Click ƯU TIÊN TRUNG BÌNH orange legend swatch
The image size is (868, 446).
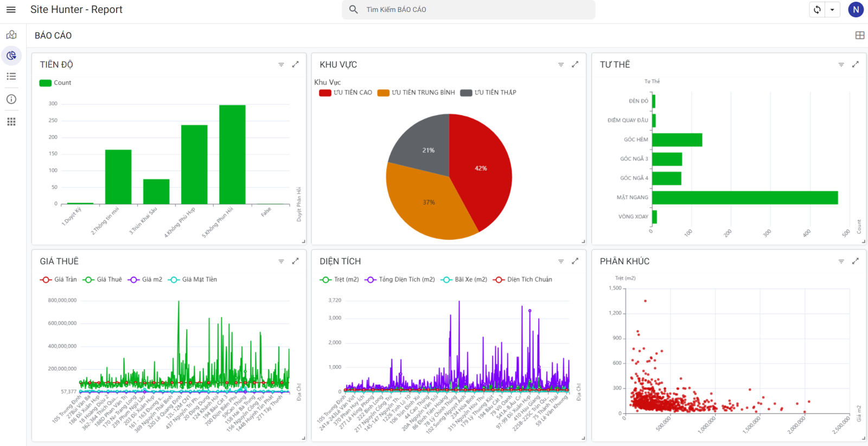click(x=384, y=93)
